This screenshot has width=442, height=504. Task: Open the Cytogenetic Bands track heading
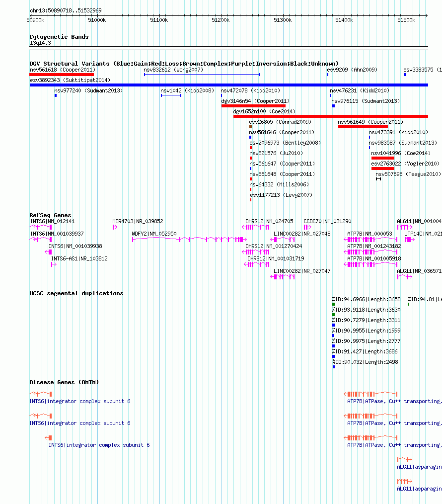(x=59, y=37)
